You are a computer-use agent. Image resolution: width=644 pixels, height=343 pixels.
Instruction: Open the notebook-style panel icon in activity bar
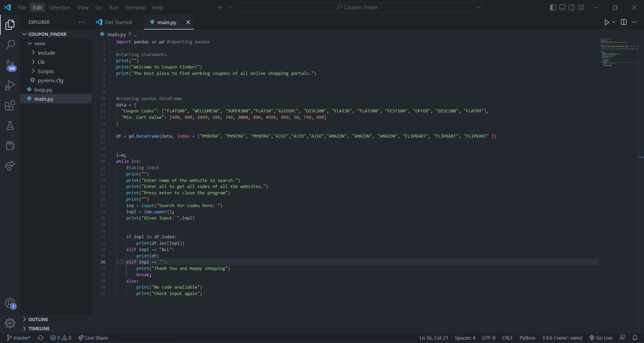point(10,146)
